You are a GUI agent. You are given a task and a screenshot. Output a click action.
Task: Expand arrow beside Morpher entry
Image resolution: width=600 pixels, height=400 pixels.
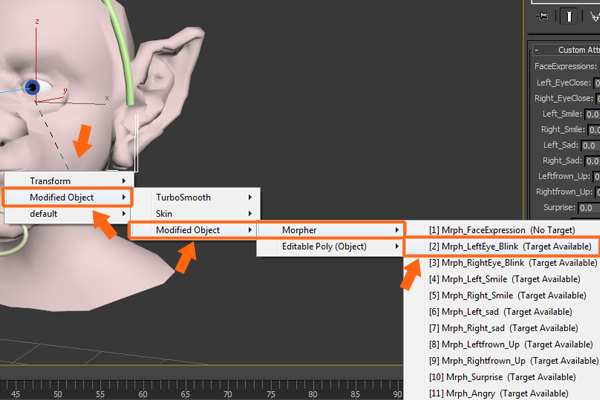397,230
